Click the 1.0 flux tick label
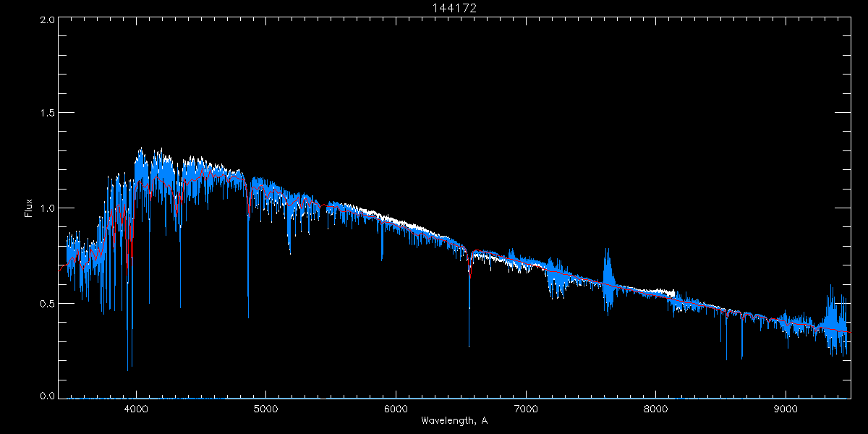 click(x=47, y=208)
